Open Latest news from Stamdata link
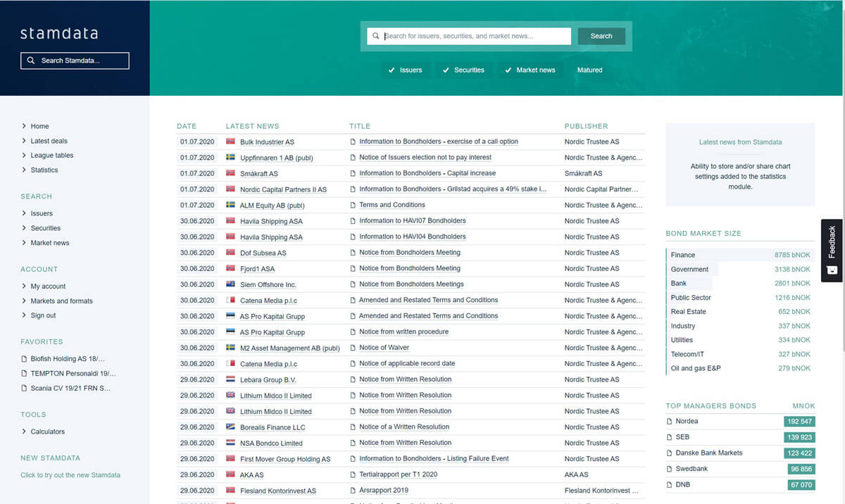 pyautogui.click(x=740, y=142)
